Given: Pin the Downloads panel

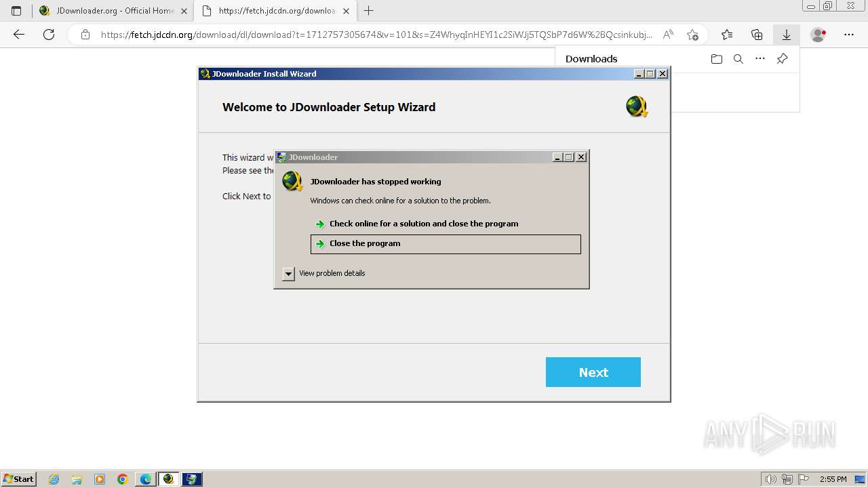Looking at the screenshot, I should pos(782,59).
